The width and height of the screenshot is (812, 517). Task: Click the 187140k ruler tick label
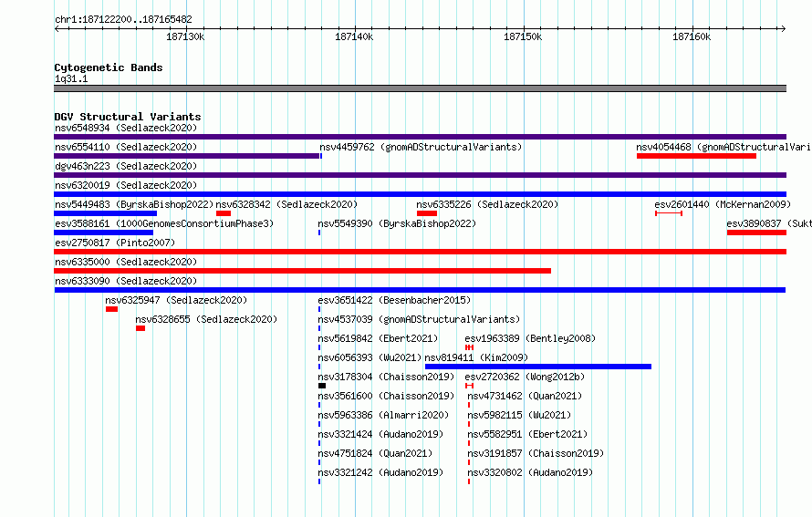tap(354, 36)
